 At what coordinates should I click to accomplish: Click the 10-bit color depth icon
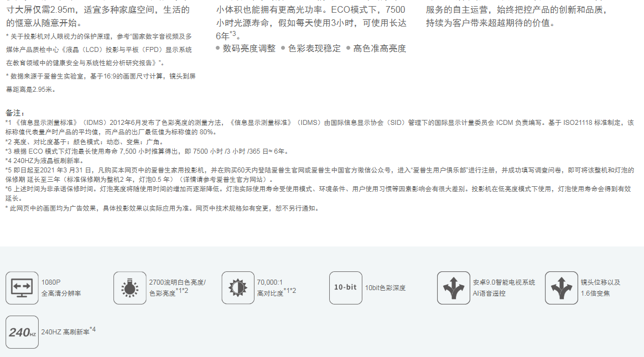pos(345,288)
